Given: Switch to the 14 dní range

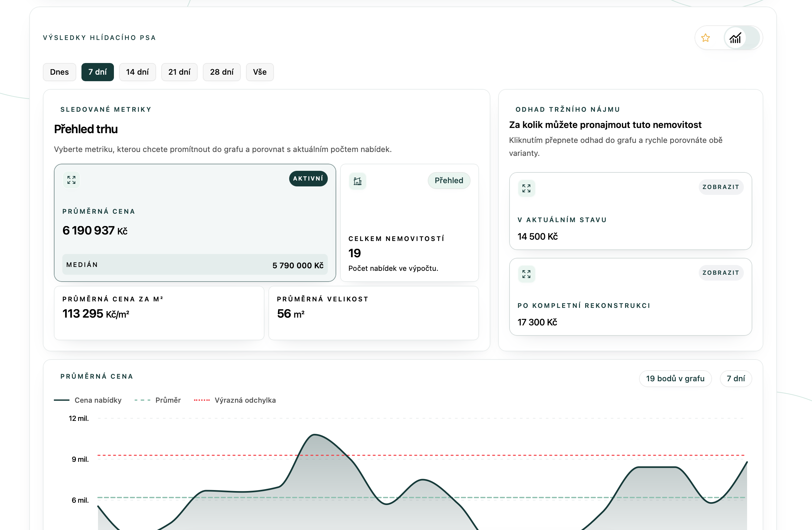Looking at the screenshot, I should [138, 72].
